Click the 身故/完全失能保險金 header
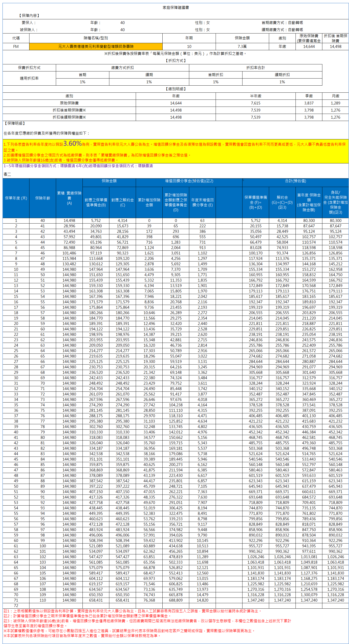This screenshot has height=644, width=349. (336, 203)
